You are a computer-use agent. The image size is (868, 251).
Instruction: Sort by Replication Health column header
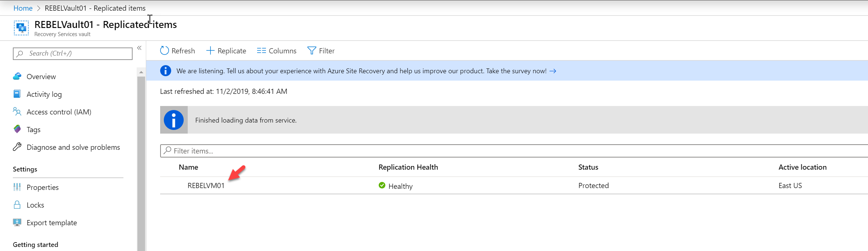[x=408, y=167]
